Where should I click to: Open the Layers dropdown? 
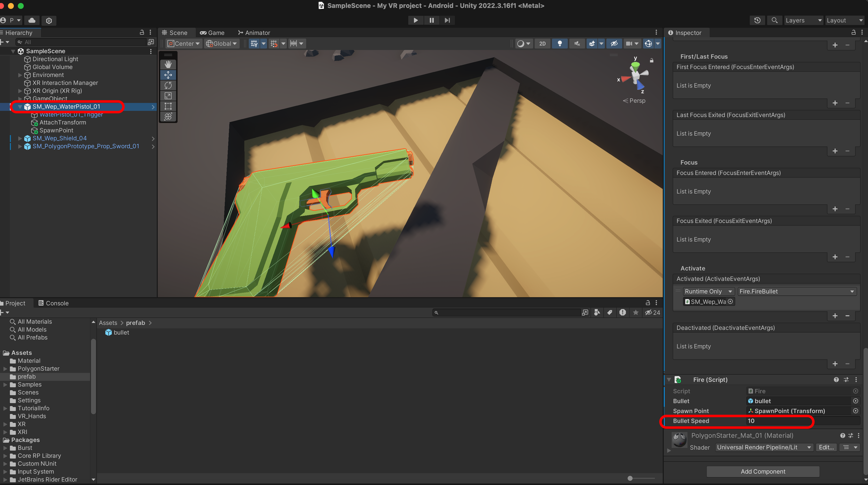pos(803,20)
